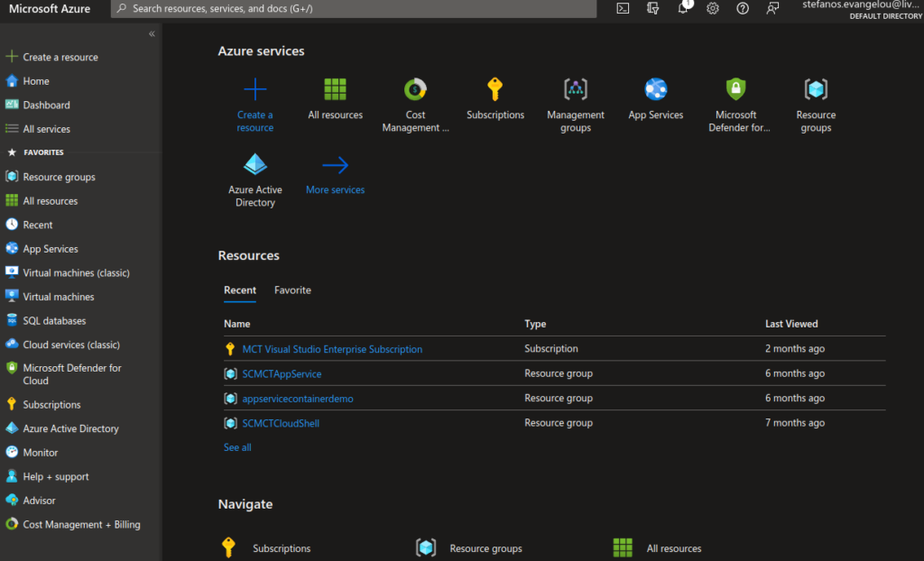Collapse the left sidebar menu
The width and height of the screenshot is (924, 561).
pos(152,33)
